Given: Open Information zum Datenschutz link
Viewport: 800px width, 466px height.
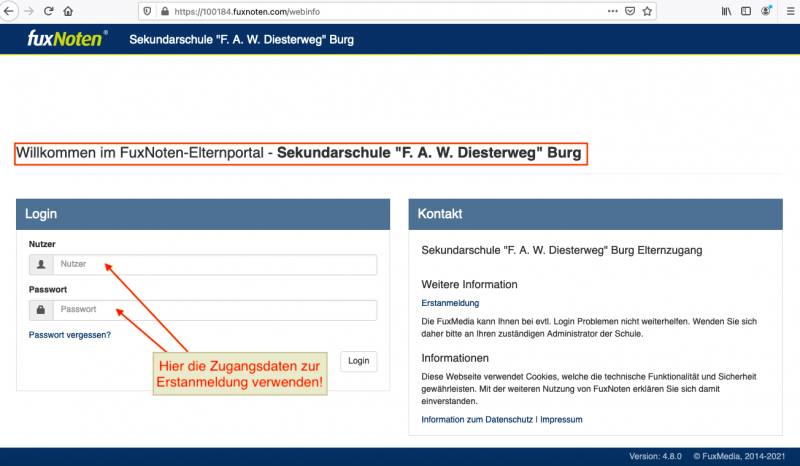Looking at the screenshot, I should tap(477, 420).
